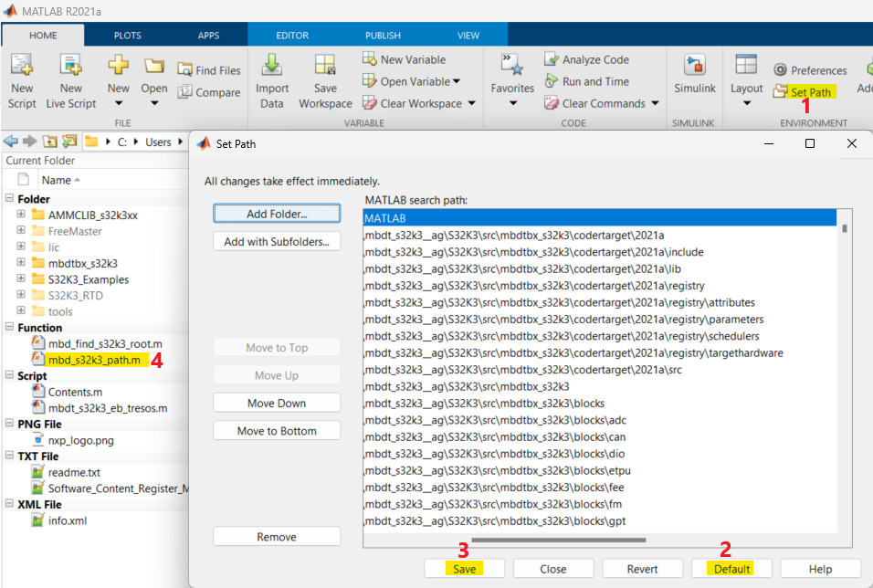Click the up one level folder icon

coord(50,142)
